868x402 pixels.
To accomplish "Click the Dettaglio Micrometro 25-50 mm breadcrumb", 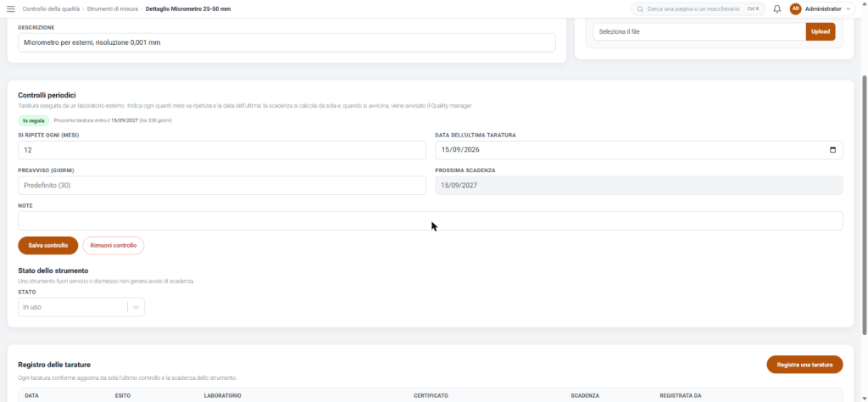I will (188, 8).
